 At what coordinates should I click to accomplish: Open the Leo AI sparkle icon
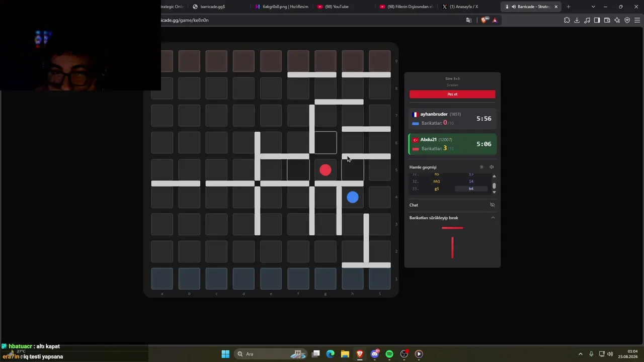[617, 20]
